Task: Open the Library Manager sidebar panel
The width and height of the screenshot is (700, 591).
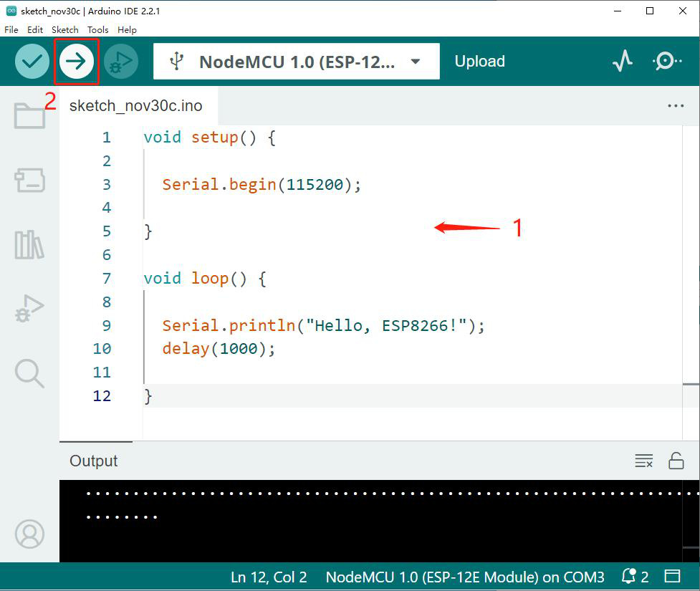Action: click(x=29, y=244)
